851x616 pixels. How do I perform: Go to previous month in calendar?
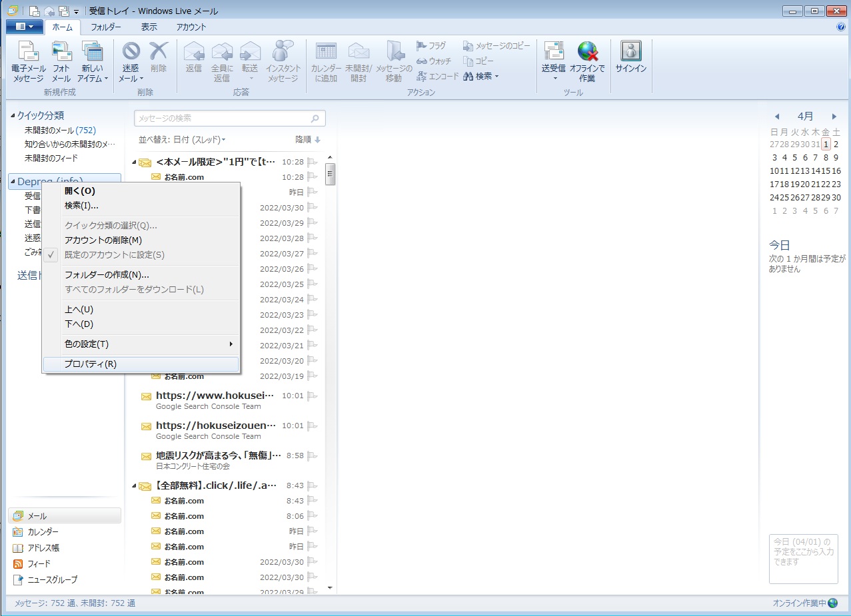(x=776, y=117)
